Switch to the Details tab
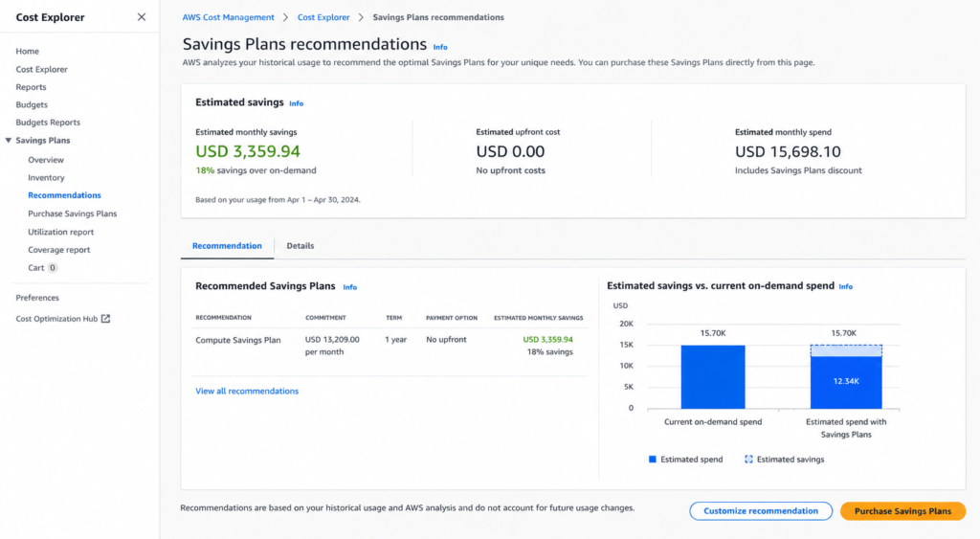The image size is (980, 539). [x=300, y=246]
